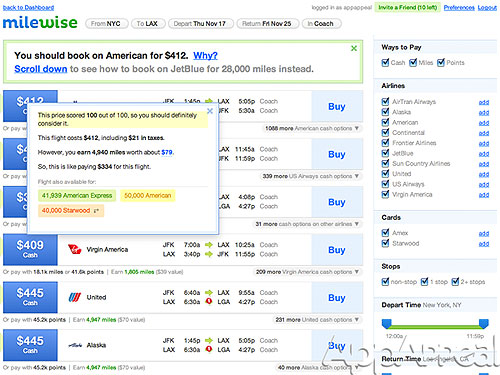Toggle the 2+ stops checkbox
This screenshot has height=375, width=500.
point(455,282)
